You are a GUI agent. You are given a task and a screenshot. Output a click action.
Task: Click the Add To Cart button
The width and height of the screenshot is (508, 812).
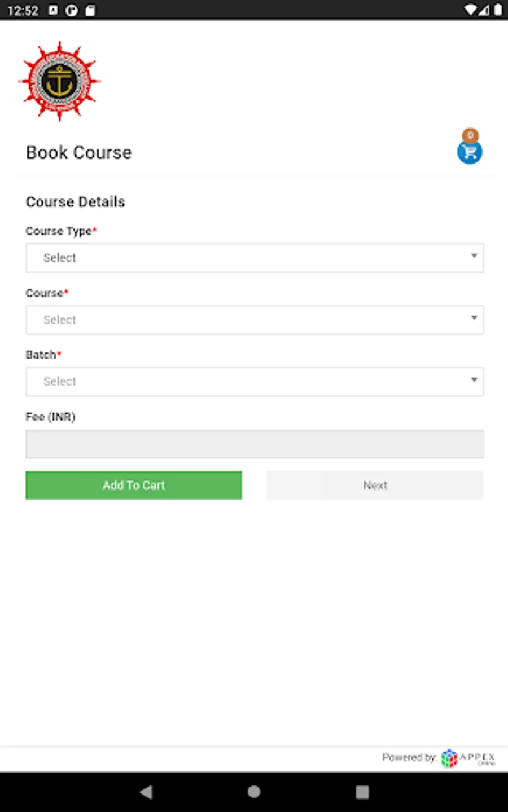pyautogui.click(x=134, y=486)
